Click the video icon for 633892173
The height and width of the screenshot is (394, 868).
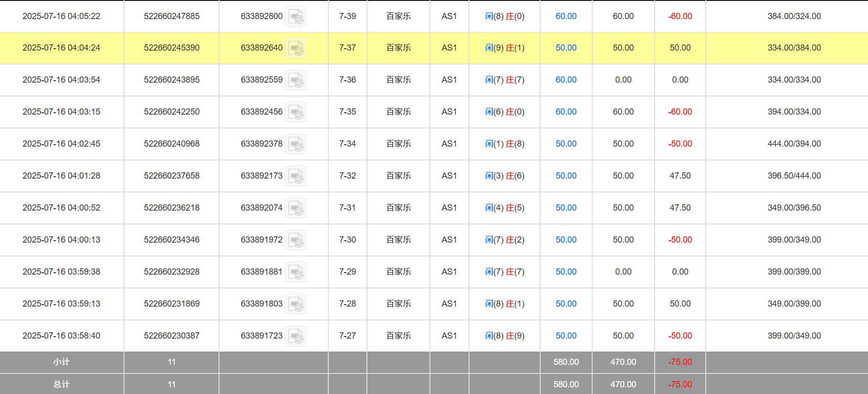(x=296, y=176)
